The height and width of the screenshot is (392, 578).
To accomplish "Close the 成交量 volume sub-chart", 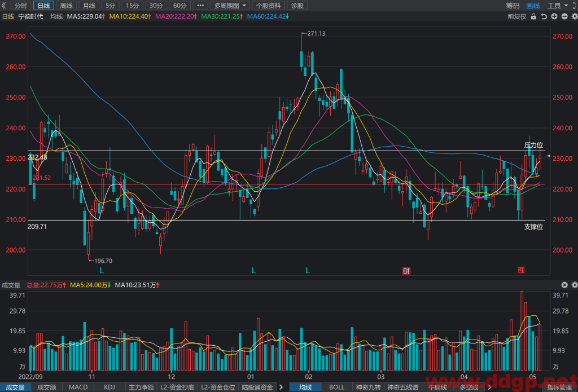I will pos(564,285).
